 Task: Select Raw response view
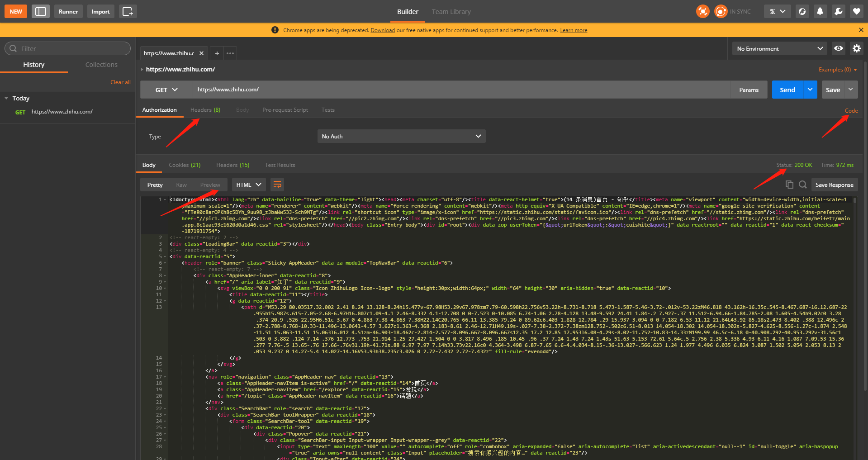pos(181,185)
